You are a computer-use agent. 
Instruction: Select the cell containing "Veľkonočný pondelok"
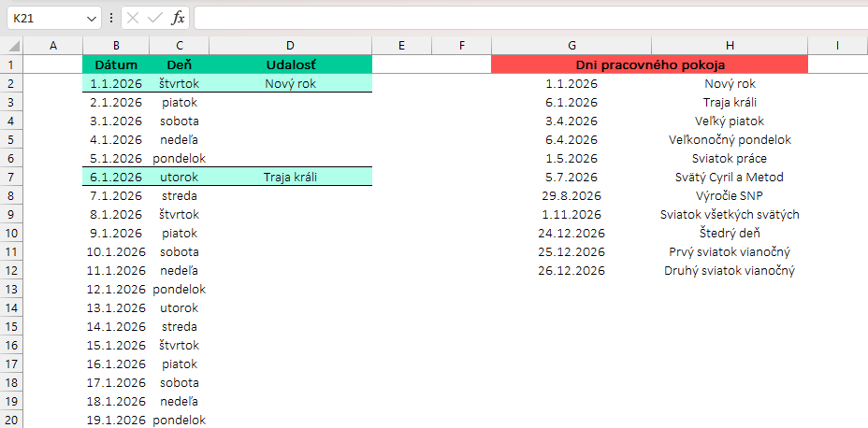[729, 139]
